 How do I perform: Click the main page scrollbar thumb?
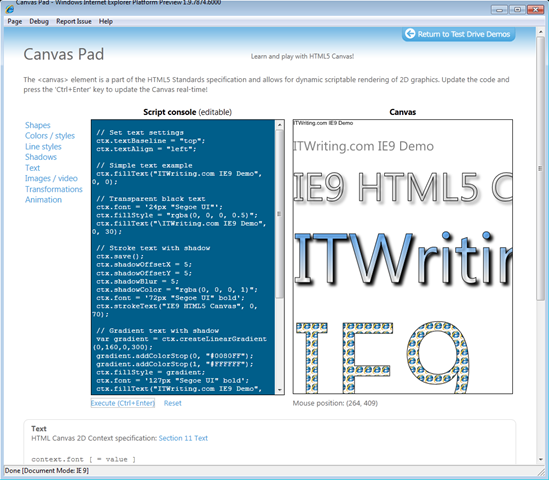[540, 168]
